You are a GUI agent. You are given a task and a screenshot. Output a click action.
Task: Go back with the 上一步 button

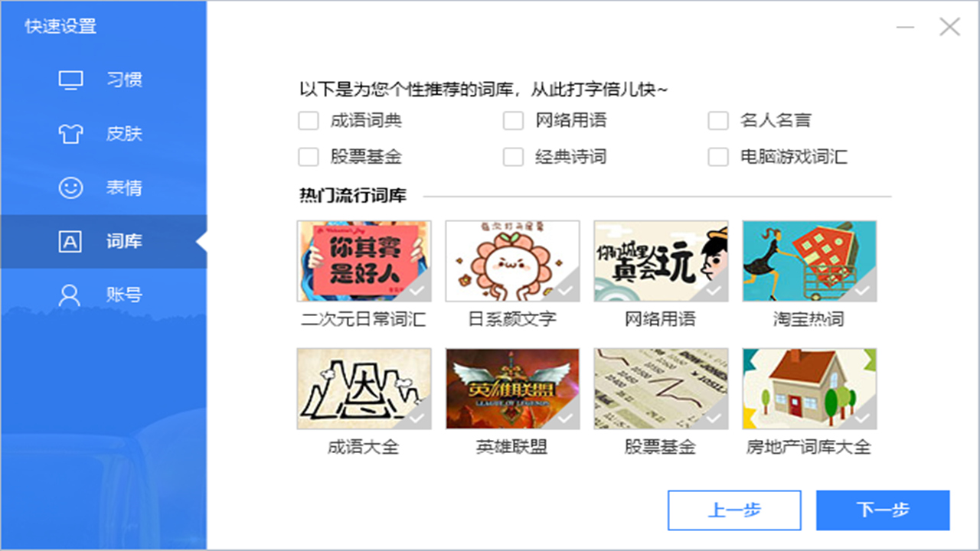734,510
